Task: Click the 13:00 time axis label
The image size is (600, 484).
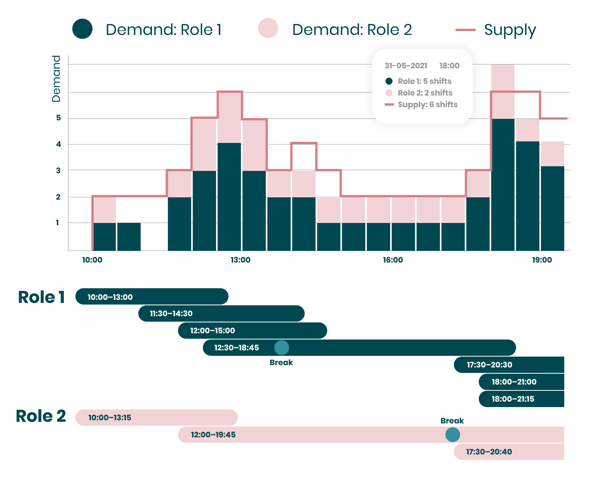Action: coord(240,260)
